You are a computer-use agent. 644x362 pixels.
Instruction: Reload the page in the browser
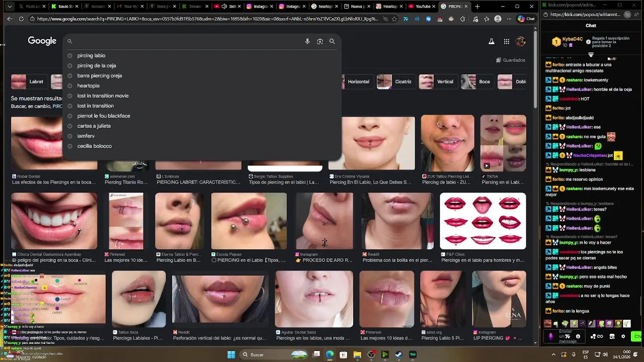click(x=21, y=19)
